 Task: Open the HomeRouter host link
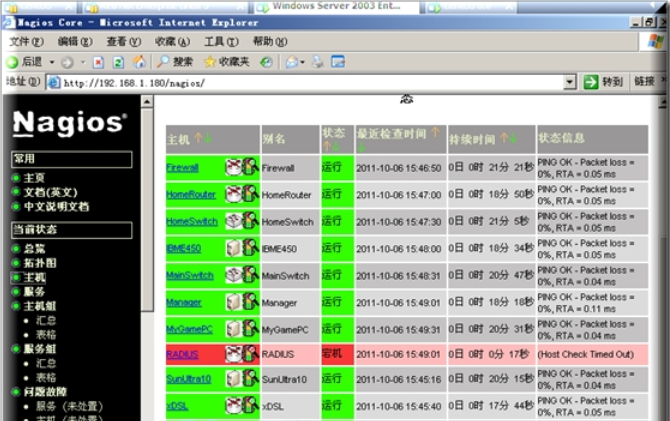(191, 194)
